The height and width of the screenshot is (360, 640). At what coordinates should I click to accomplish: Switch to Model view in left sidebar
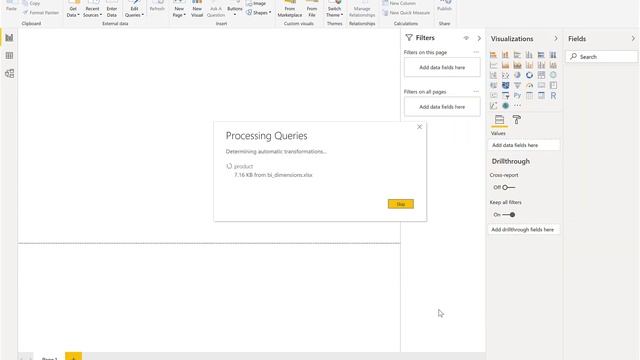9,73
